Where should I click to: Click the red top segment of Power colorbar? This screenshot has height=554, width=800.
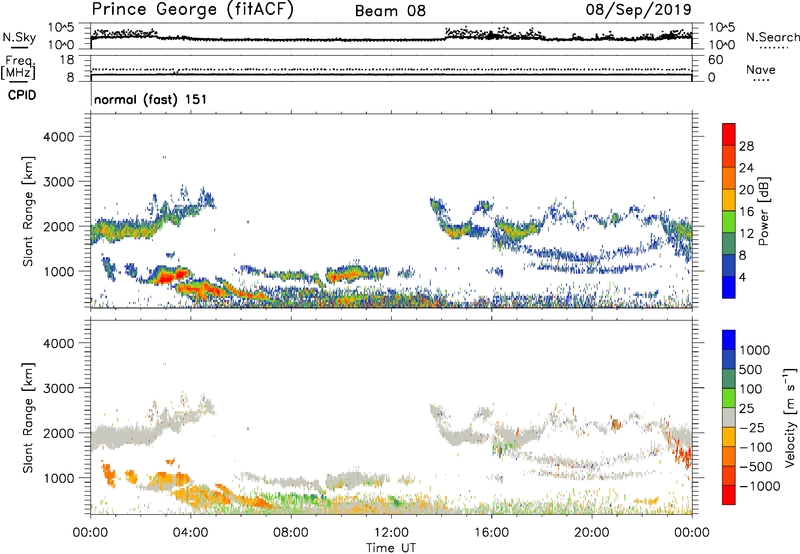tap(729, 134)
